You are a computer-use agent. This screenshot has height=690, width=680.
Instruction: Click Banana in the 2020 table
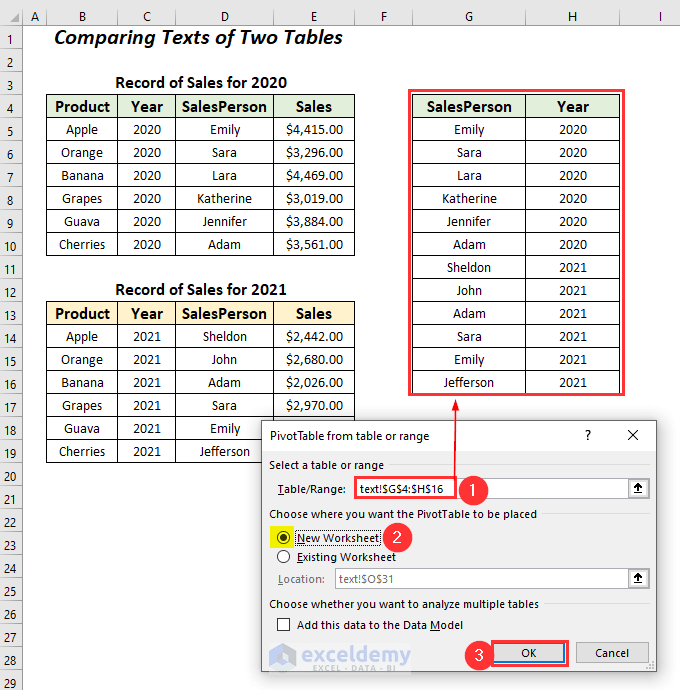point(82,175)
